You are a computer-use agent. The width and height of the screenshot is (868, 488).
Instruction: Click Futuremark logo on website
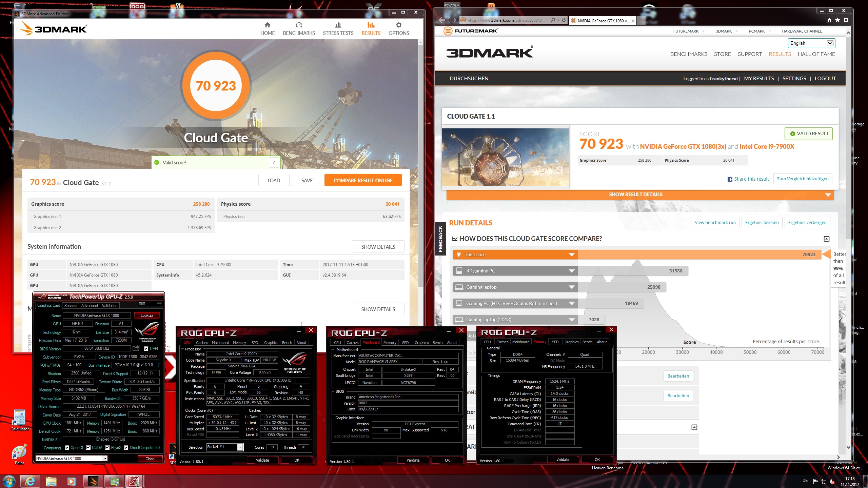pos(471,31)
